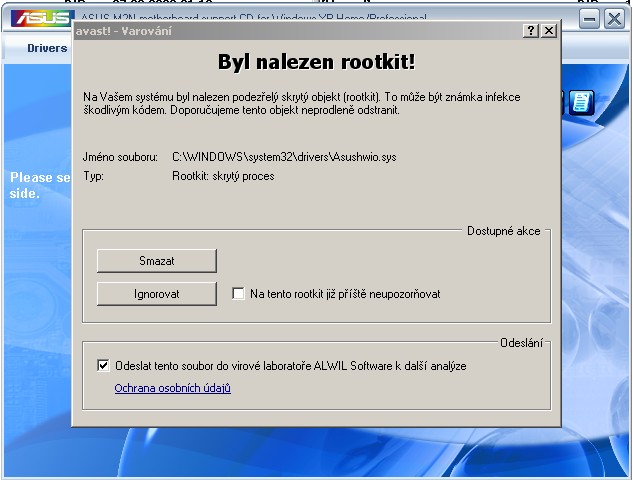Close the ASUS support CD window
The height and width of the screenshot is (480, 633).
(x=614, y=19)
